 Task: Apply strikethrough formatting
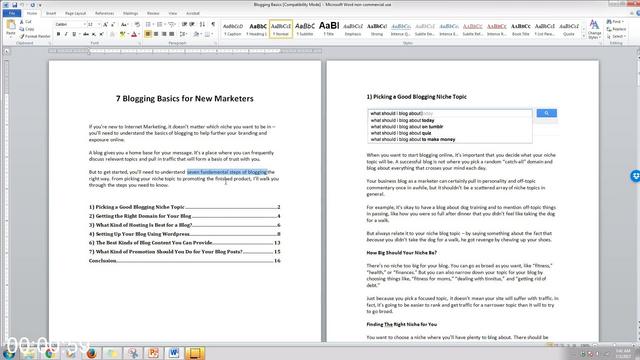[86, 34]
